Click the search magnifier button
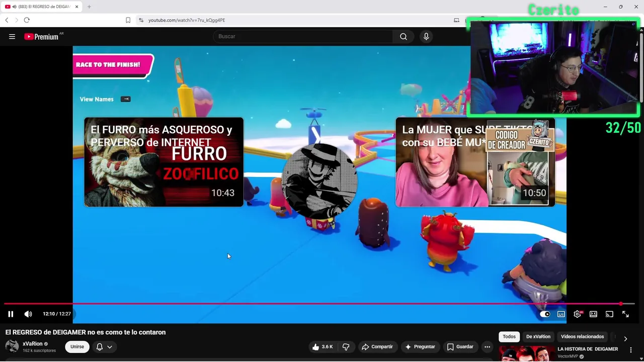 tap(404, 36)
